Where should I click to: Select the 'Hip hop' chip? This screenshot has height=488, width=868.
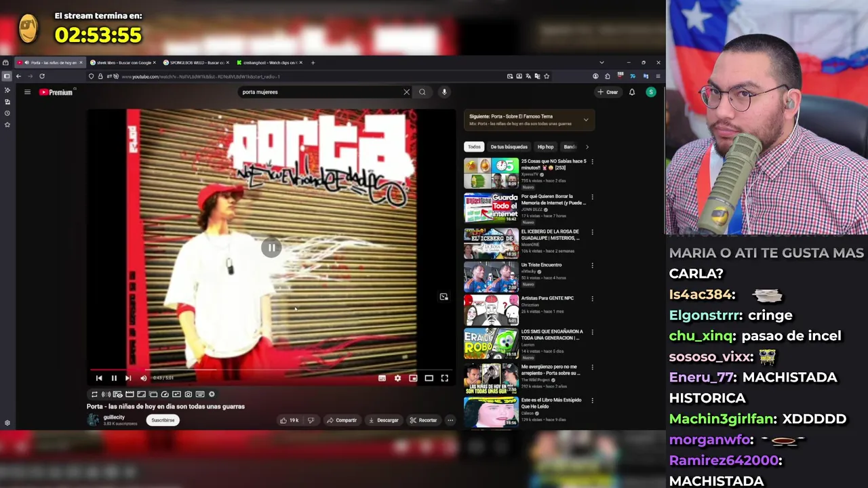(545, 146)
